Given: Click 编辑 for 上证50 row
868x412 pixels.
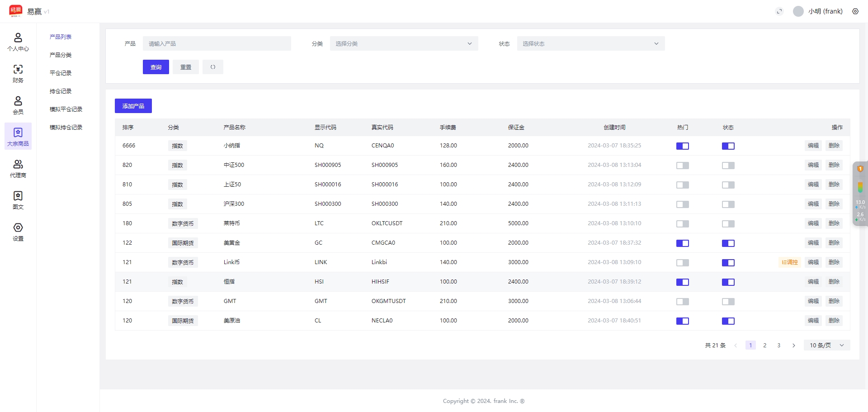Looking at the screenshot, I should 813,185.
